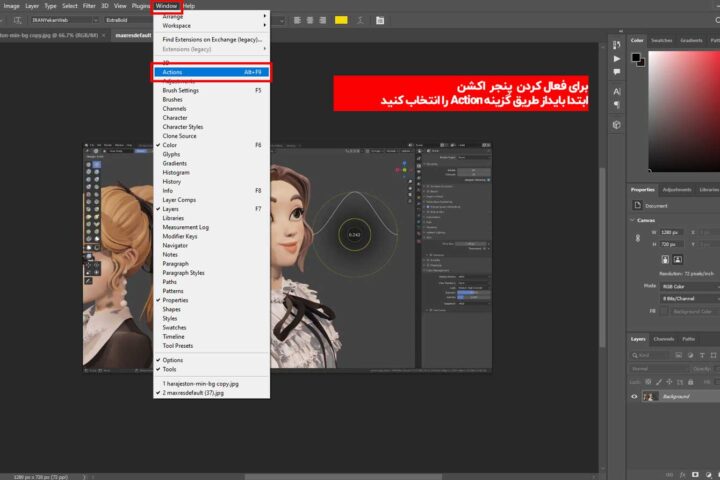Viewport: 720px width, 480px height.
Task: Open the layer filter Kind dropdown
Action: pyautogui.click(x=650, y=355)
